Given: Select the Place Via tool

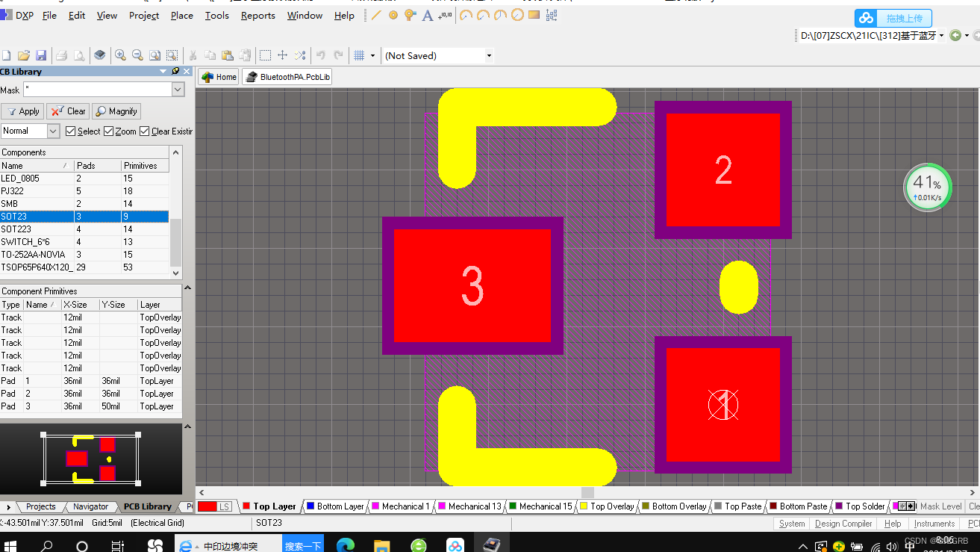Looking at the screenshot, I should (411, 15).
